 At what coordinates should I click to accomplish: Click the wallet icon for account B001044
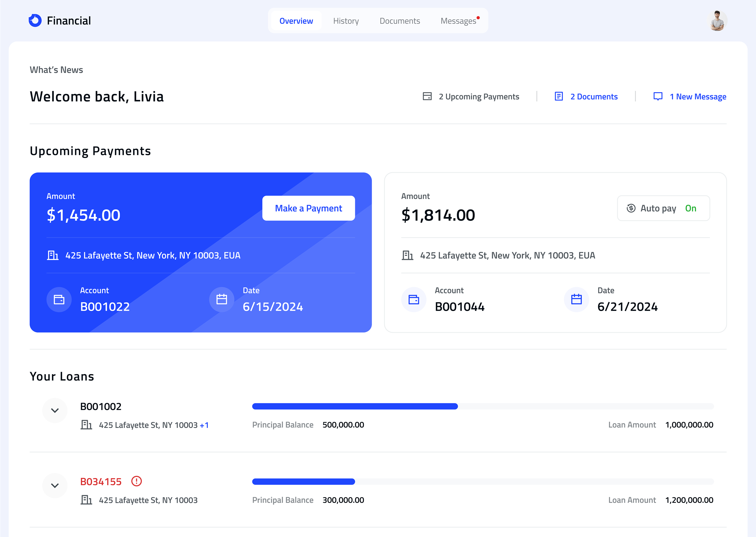(x=414, y=300)
